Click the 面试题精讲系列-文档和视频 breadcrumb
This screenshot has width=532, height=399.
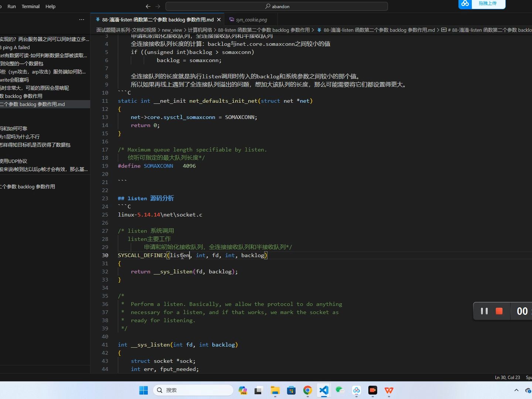pyautogui.click(x=126, y=30)
